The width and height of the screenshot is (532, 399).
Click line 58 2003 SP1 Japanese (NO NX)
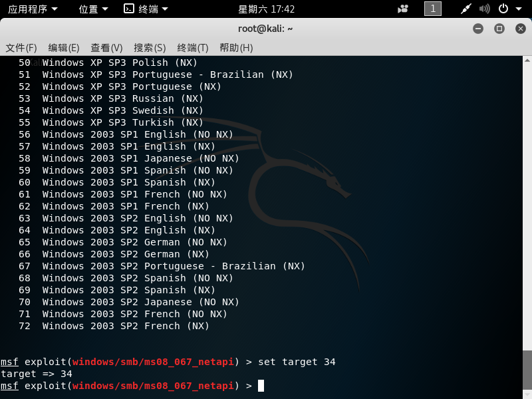pos(128,158)
